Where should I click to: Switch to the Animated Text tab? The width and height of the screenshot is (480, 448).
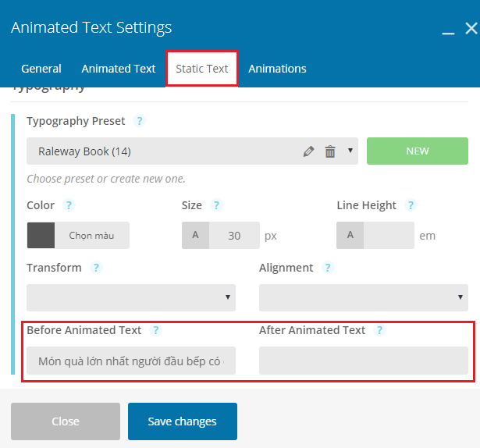pos(119,69)
